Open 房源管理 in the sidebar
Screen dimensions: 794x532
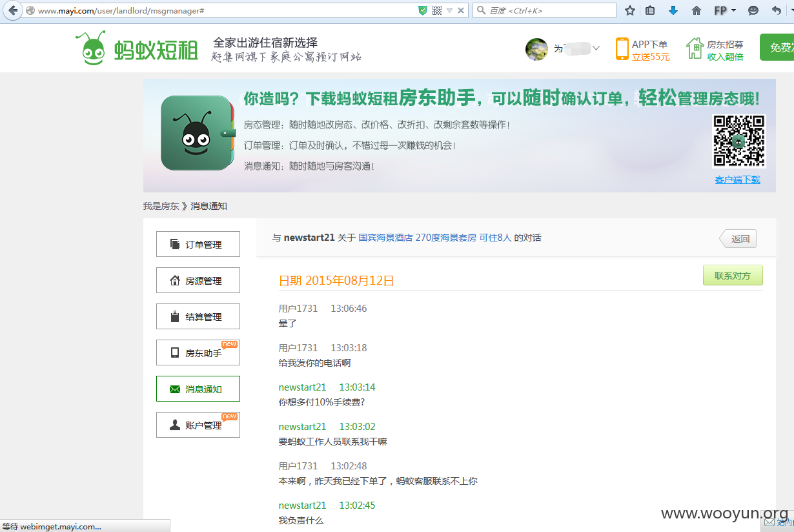tap(198, 280)
